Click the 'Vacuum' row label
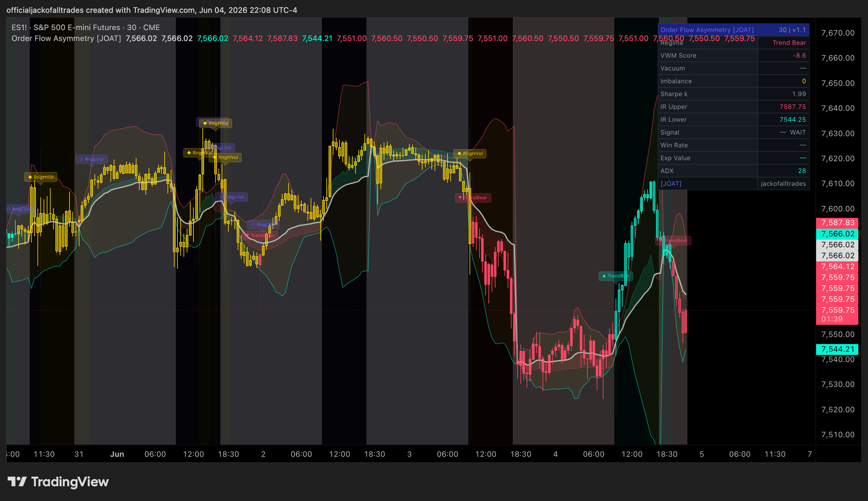The height and width of the screenshot is (501, 868). [x=673, y=68]
